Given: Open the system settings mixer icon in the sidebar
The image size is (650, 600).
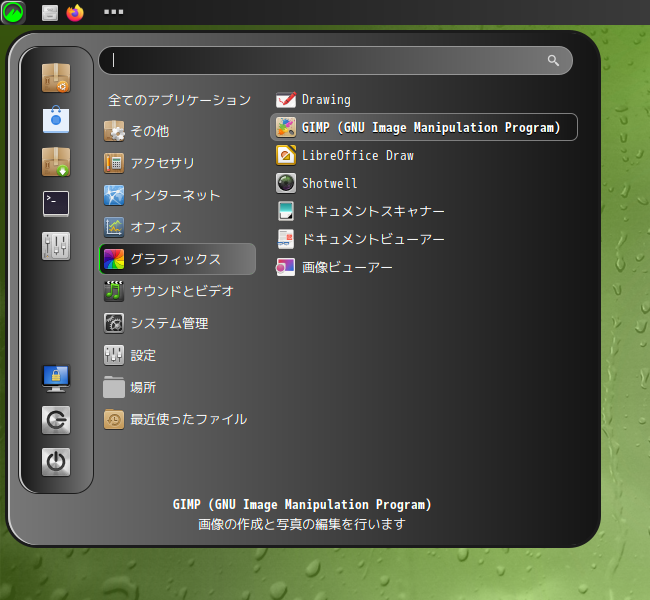Looking at the screenshot, I should 56,246.
